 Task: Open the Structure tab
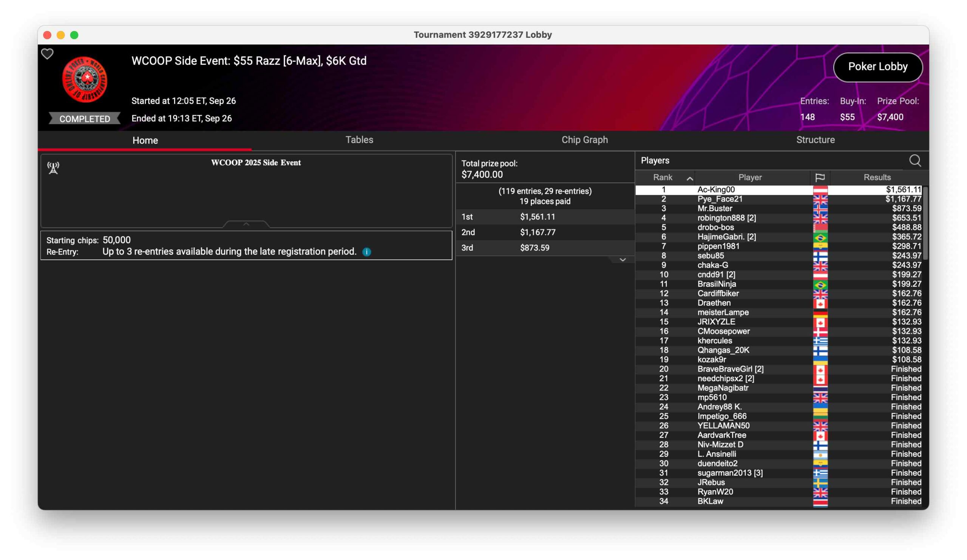[x=815, y=140]
